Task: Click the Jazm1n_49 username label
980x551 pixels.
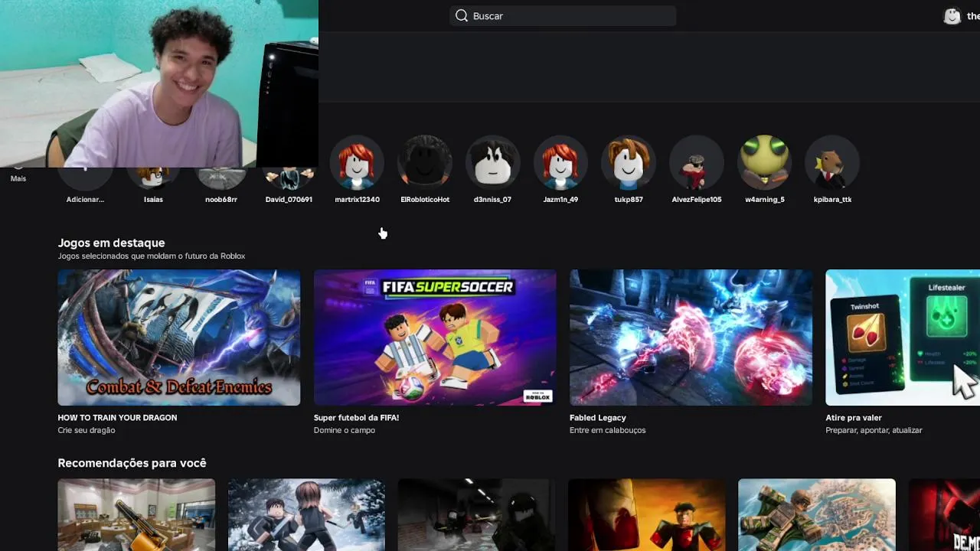Action: [x=560, y=200]
